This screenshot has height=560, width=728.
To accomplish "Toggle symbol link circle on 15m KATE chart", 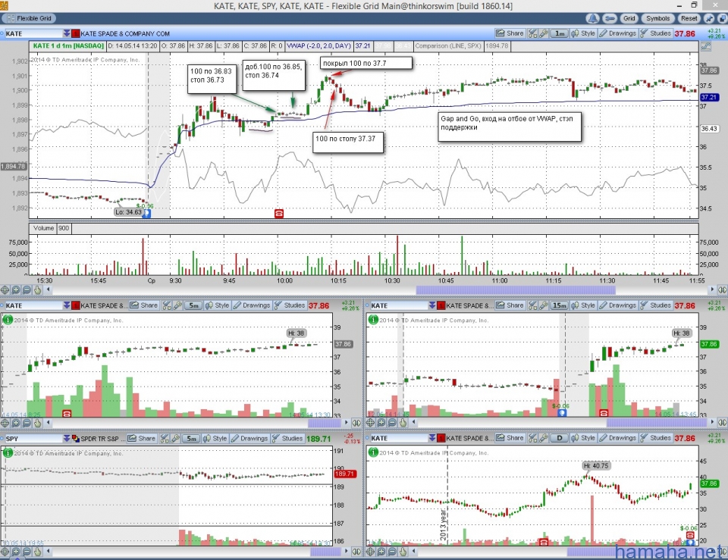I will [367, 305].
